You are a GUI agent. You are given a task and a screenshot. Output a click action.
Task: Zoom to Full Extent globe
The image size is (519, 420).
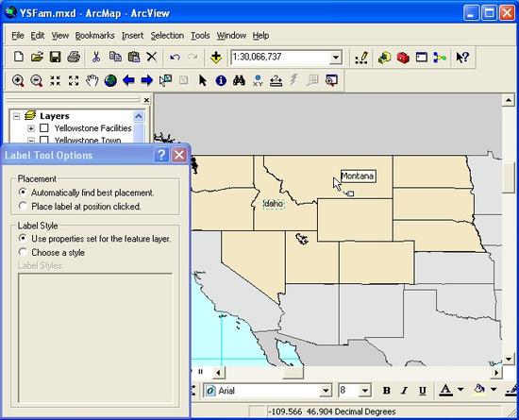[110, 80]
